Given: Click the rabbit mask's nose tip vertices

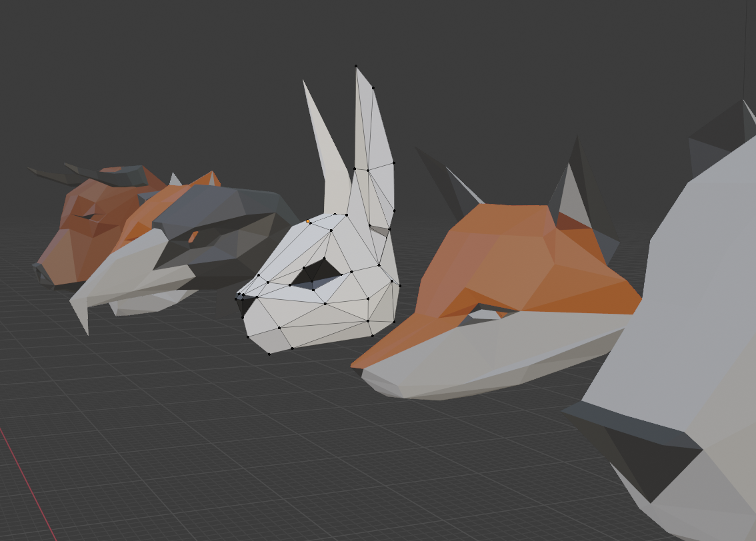Looking at the screenshot, I should click(x=239, y=296).
